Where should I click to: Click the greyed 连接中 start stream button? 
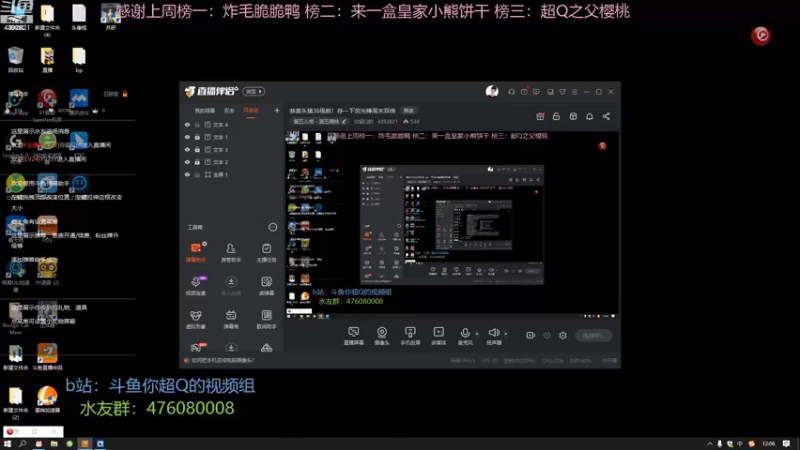click(593, 335)
